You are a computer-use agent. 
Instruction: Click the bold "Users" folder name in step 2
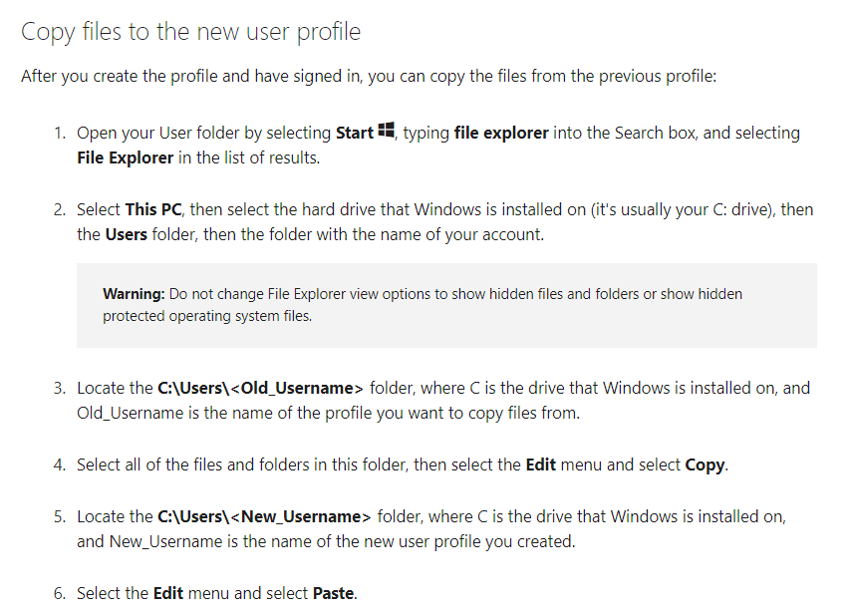pos(127,235)
